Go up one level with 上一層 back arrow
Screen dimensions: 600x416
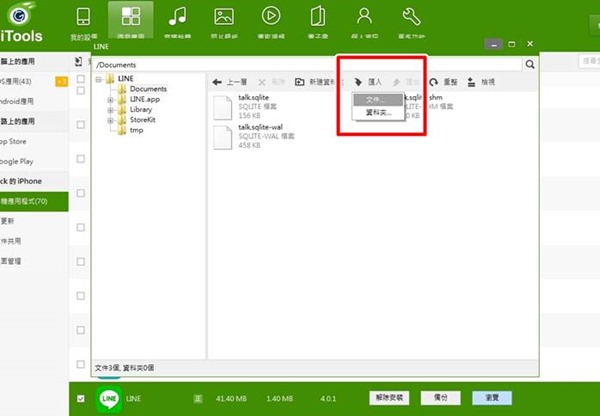(x=230, y=82)
